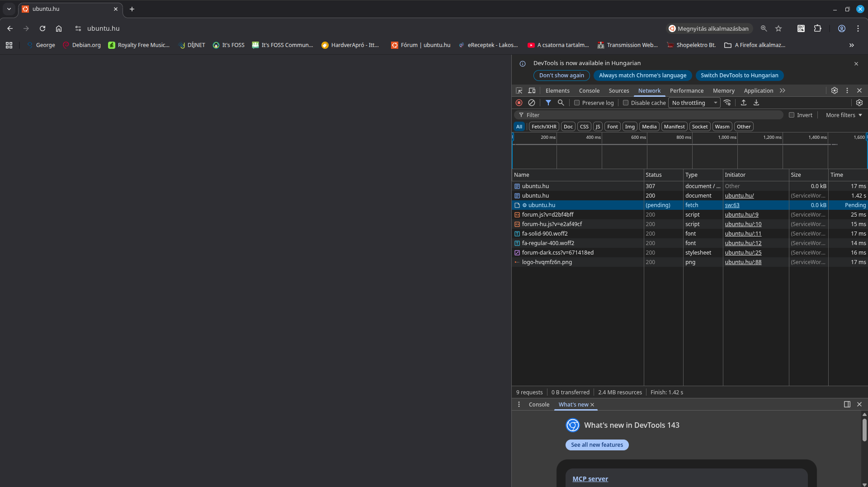Tick the Invert filter checkbox
Viewport: 868px width, 487px height.
point(792,115)
